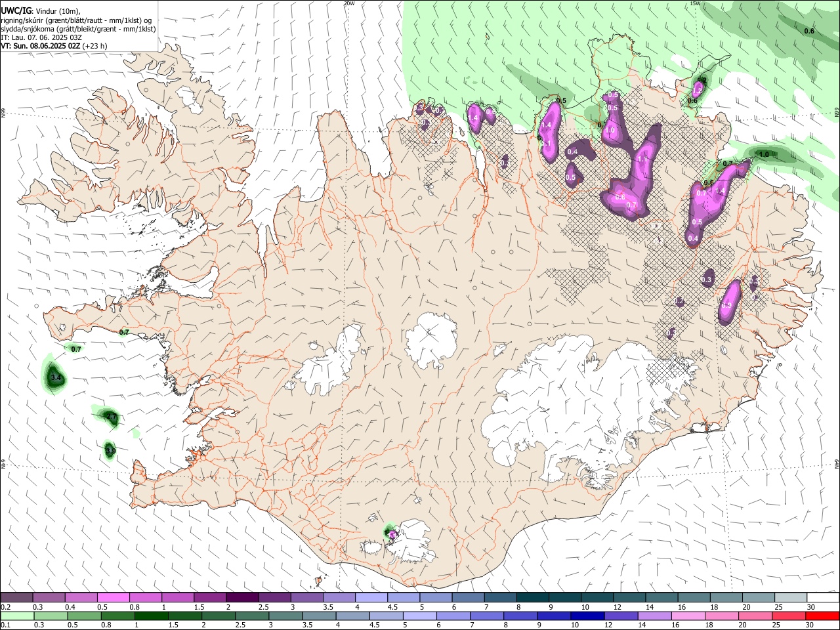Click the '0.2' label starting the top legend row
The image size is (840, 630).
[x=6, y=607]
